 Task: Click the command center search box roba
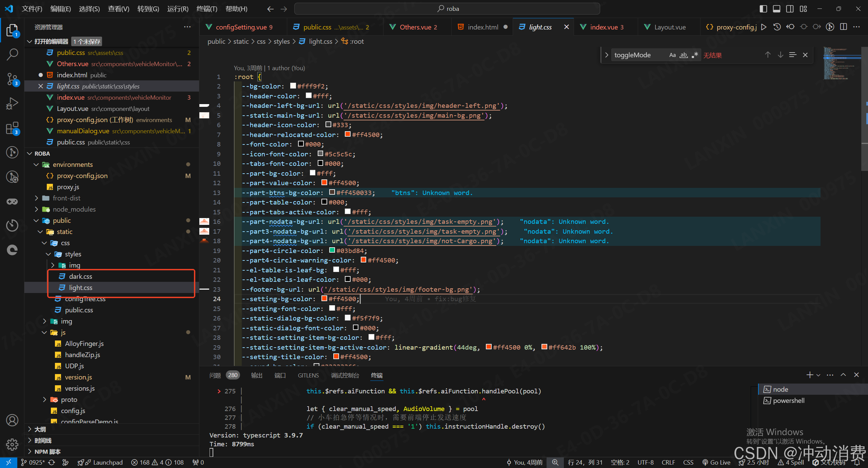point(447,9)
